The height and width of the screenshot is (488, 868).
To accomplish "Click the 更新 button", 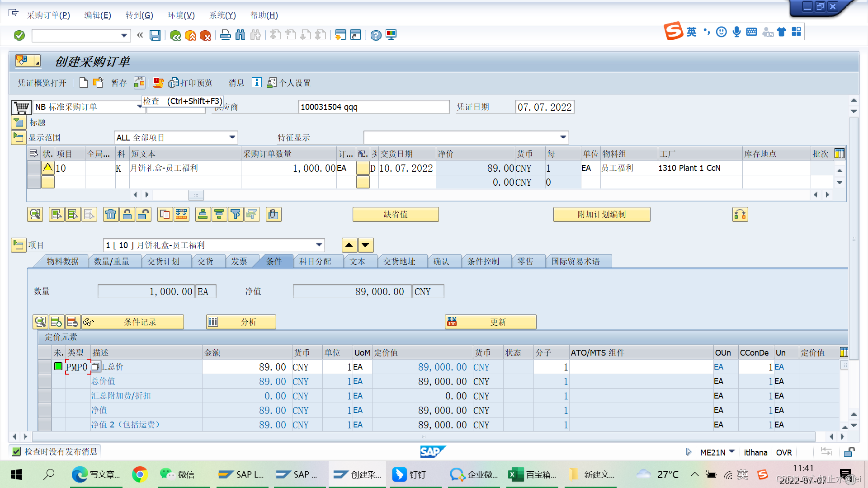I will (x=491, y=322).
